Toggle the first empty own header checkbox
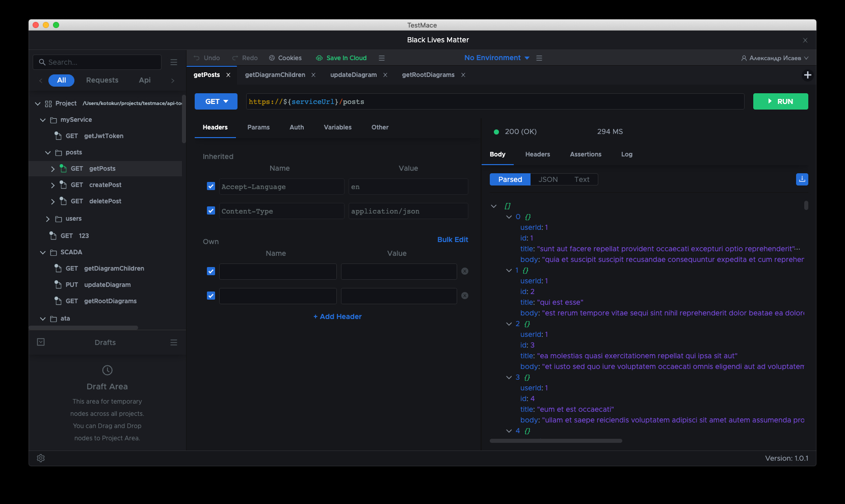 pos(211,271)
